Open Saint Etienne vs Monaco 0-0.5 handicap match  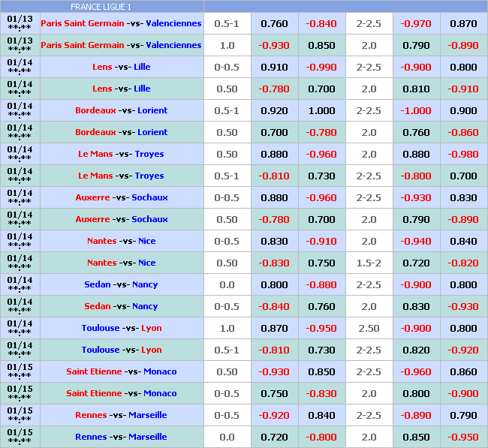[121, 393]
